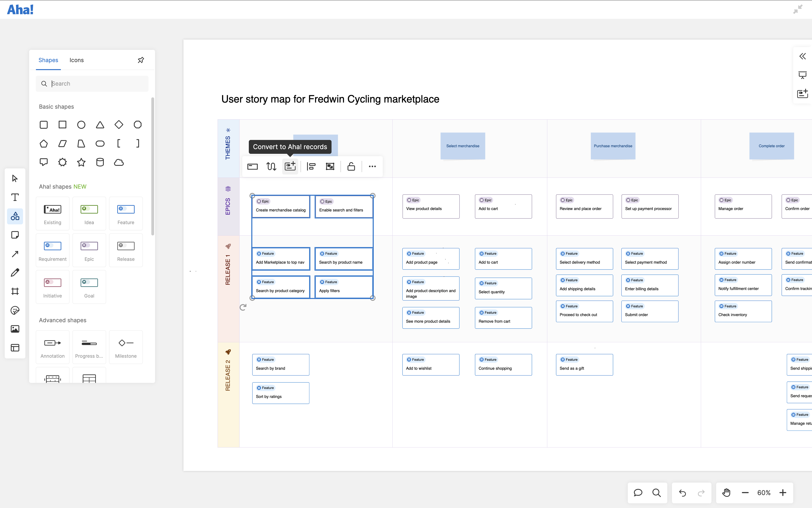Select the frame tool
The image size is (812, 508).
point(15,291)
